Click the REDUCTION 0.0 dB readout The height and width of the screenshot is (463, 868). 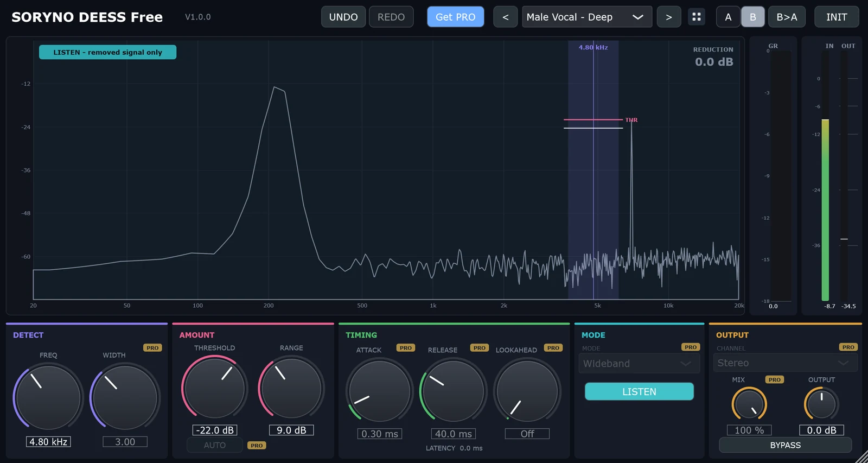pos(713,57)
